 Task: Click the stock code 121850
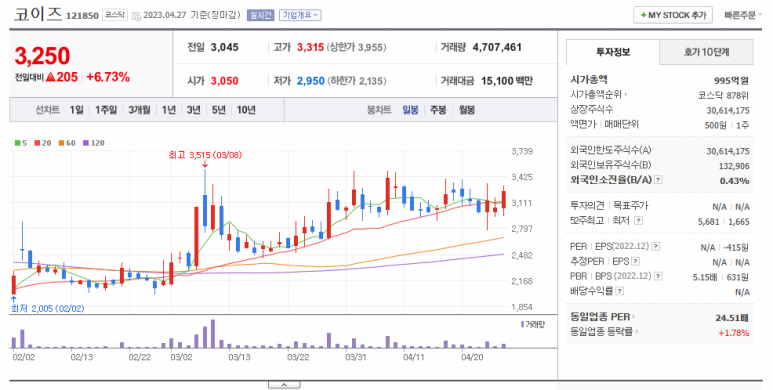82,16
